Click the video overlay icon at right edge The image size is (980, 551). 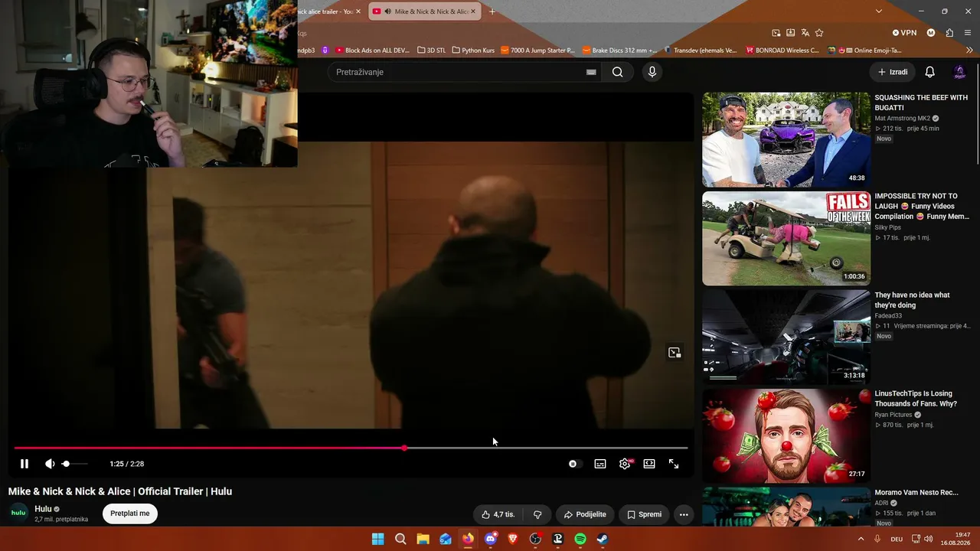pyautogui.click(x=675, y=353)
